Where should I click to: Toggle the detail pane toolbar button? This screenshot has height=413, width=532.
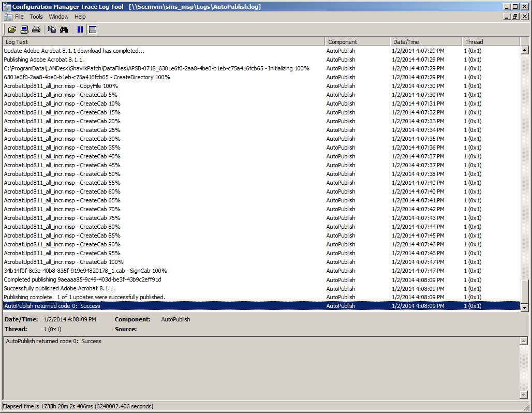click(x=93, y=30)
